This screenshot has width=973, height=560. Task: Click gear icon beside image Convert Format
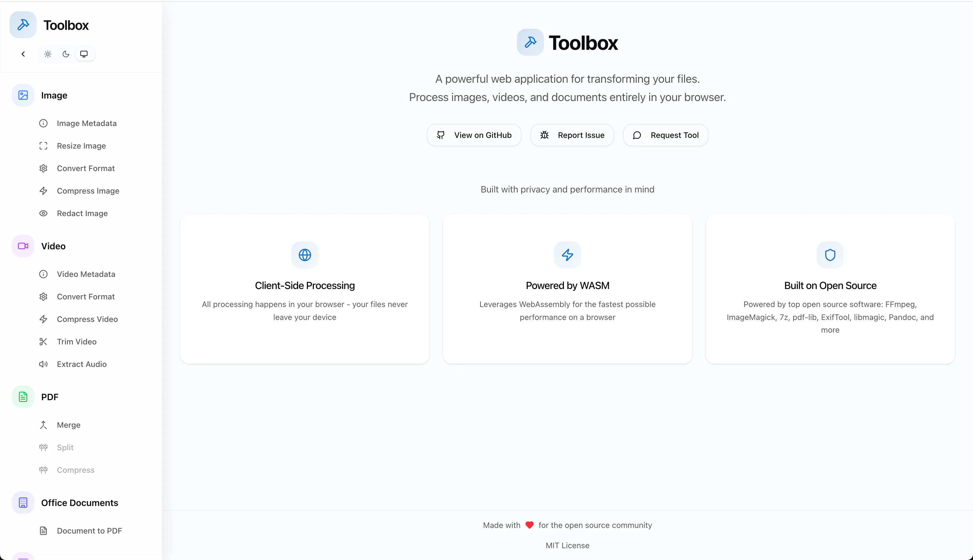coord(43,169)
